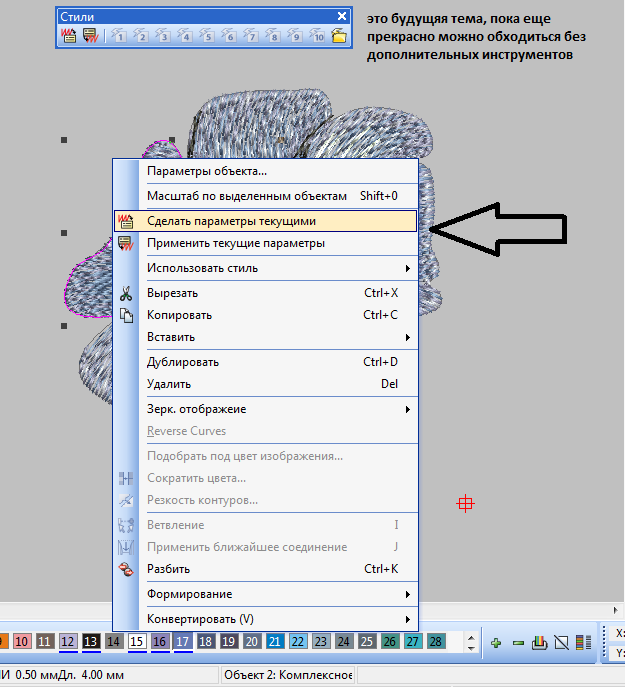Viewport: 625px width, 687px height.
Task: Click thread colors icon beside minus
Action: (x=540, y=643)
